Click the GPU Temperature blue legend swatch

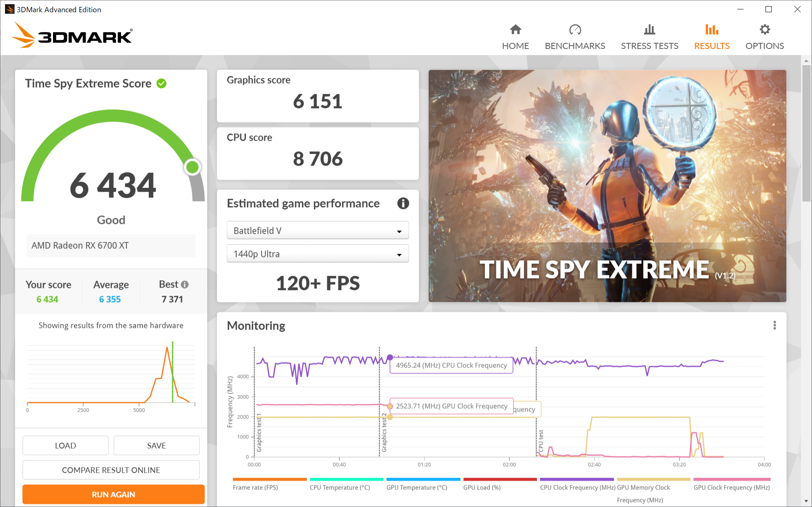(423, 479)
